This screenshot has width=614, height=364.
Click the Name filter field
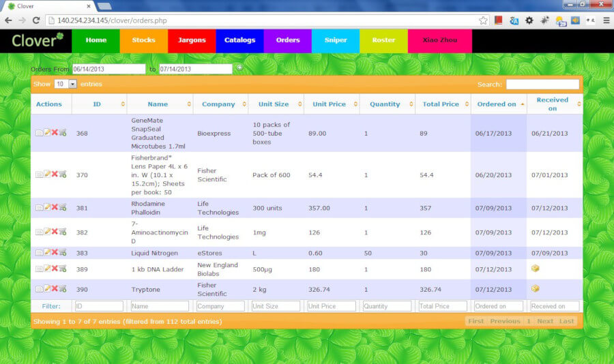pos(160,306)
